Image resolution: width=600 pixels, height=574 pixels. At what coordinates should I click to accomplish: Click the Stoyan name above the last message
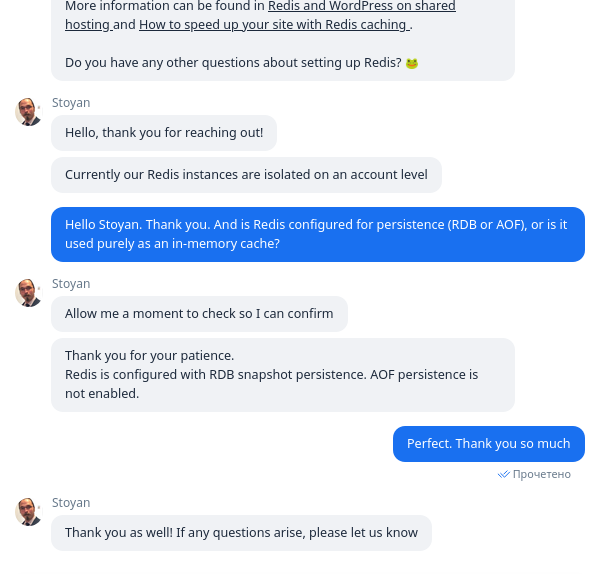click(x=71, y=503)
